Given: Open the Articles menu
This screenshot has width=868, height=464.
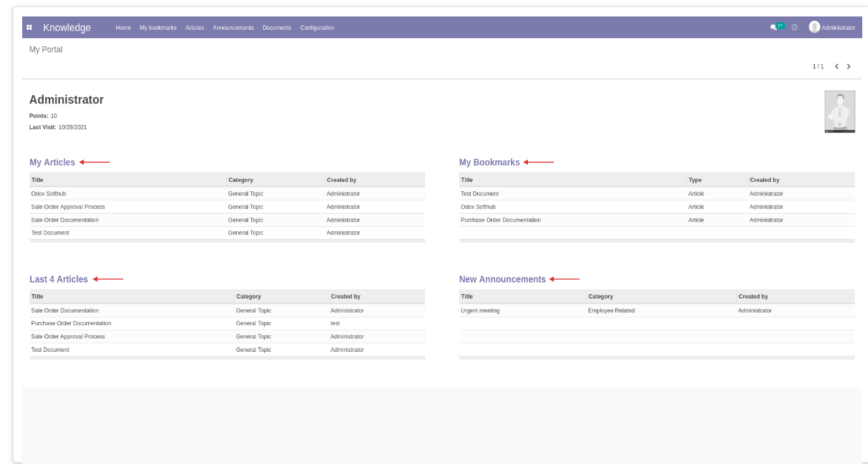Looking at the screenshot, I should [195, 28].
